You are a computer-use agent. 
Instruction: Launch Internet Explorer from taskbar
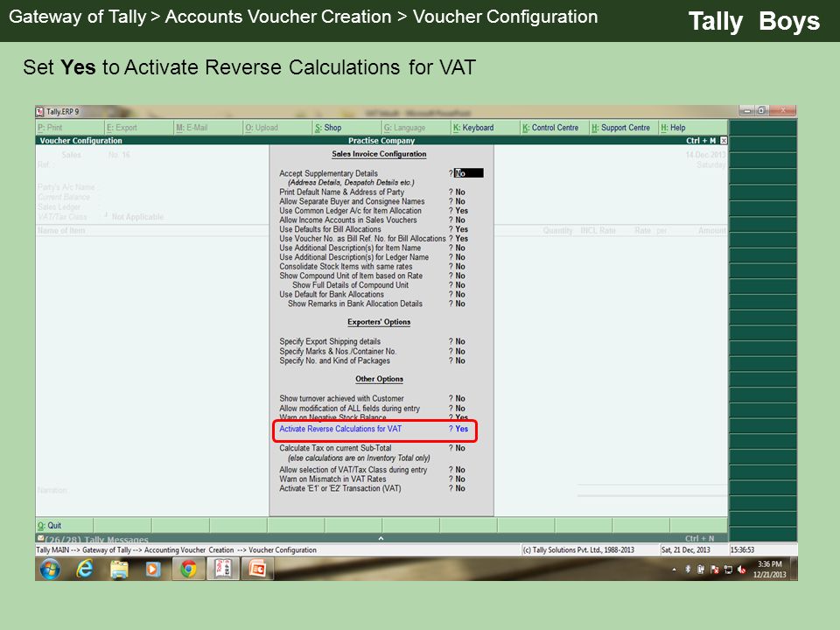point(85,569)
